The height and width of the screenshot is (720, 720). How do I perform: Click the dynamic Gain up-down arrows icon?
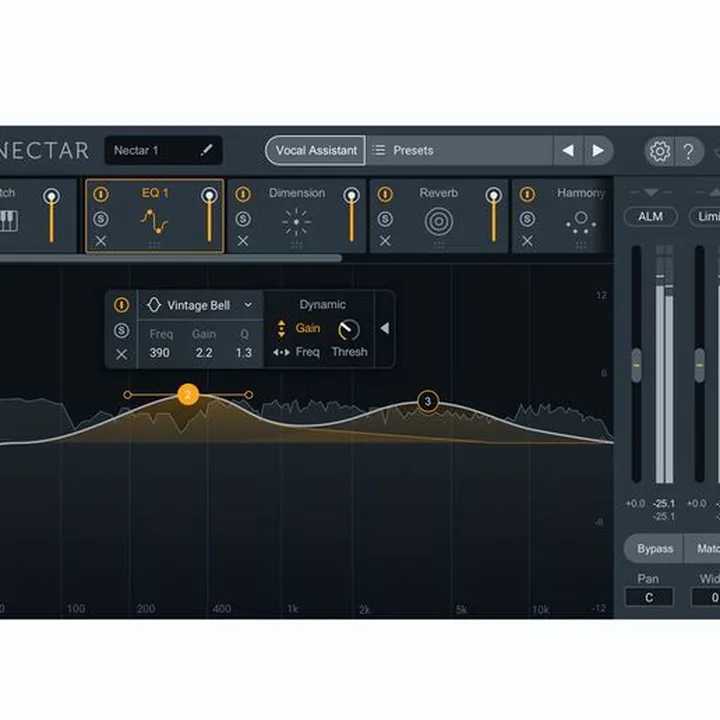[281, 329]
